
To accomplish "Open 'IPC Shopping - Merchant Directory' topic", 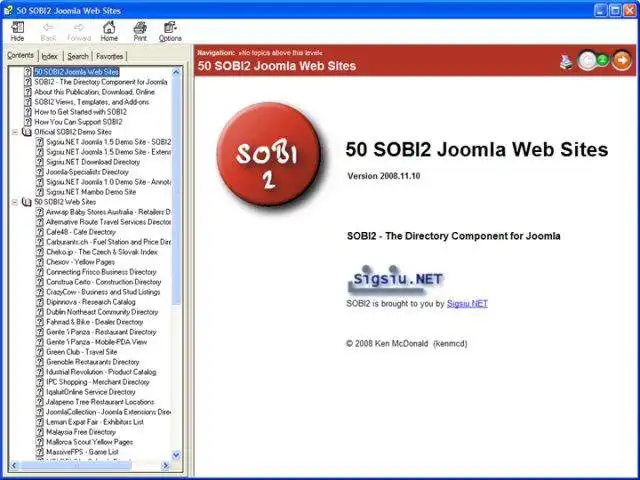I will 98,382.
